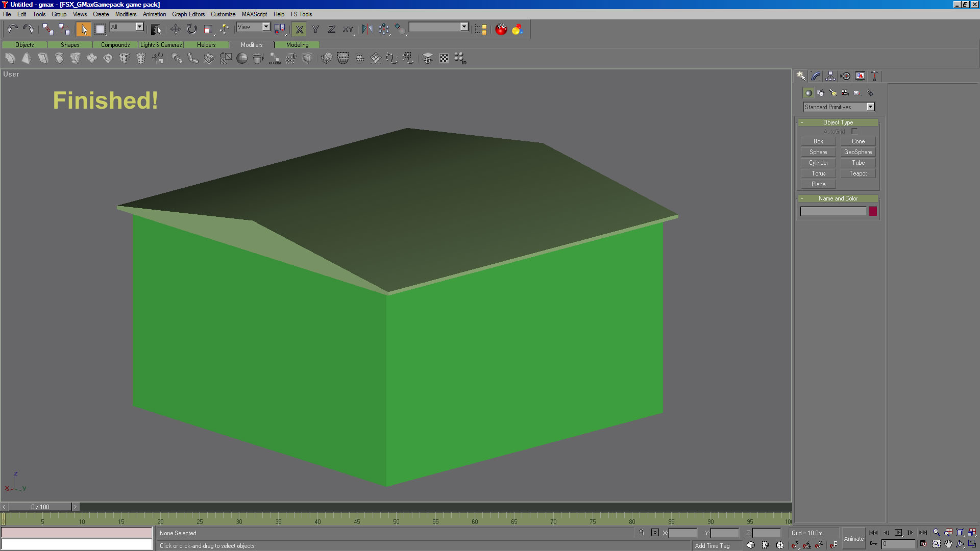Open the Utilities hammer panel icon
The height and width of the screenshot is (551, 980).
(x=874, y=76)
